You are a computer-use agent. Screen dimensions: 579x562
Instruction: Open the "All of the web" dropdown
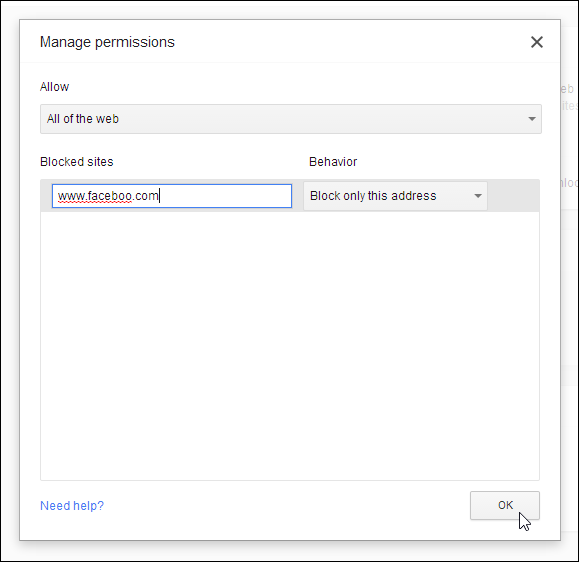[291, 119]
